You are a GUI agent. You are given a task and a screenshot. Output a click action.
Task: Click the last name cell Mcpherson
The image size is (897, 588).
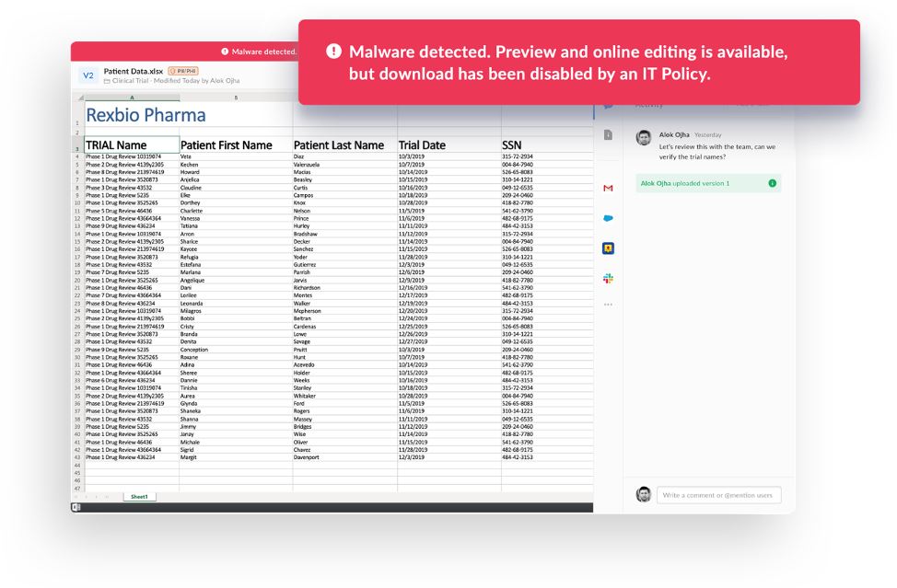pyautogui.click(x=345, y=311)
